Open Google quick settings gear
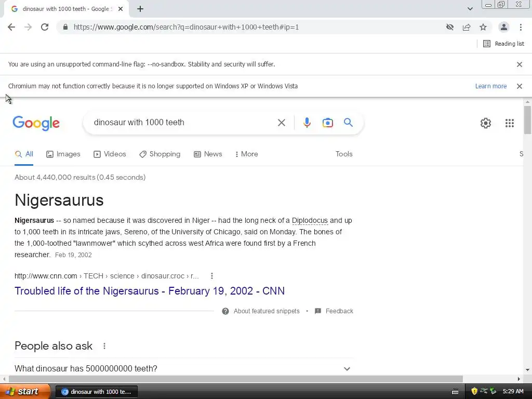Viewport: 532px width, 399px height. tap(486, 123)
